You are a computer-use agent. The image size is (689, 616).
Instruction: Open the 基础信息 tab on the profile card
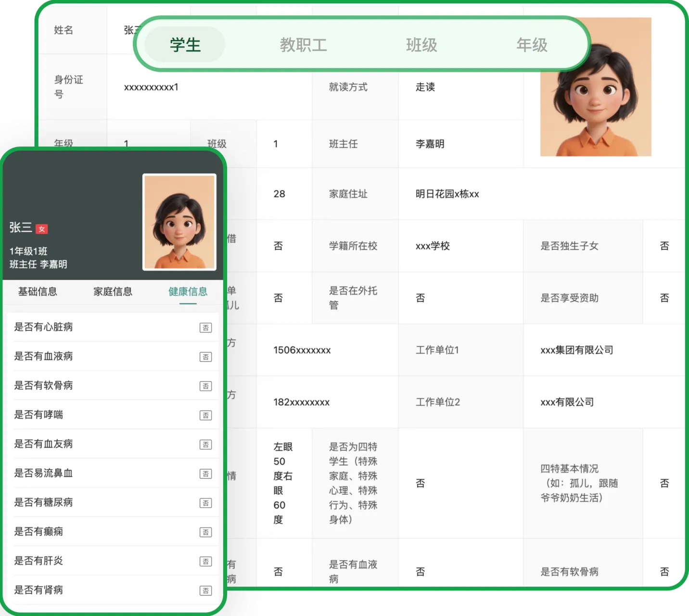(38, 291)
